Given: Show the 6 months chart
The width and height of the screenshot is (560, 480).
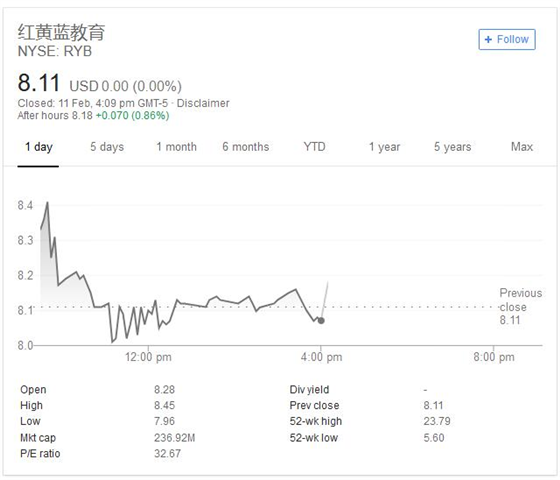Looking at the screenshot, I should pos(246,147).
